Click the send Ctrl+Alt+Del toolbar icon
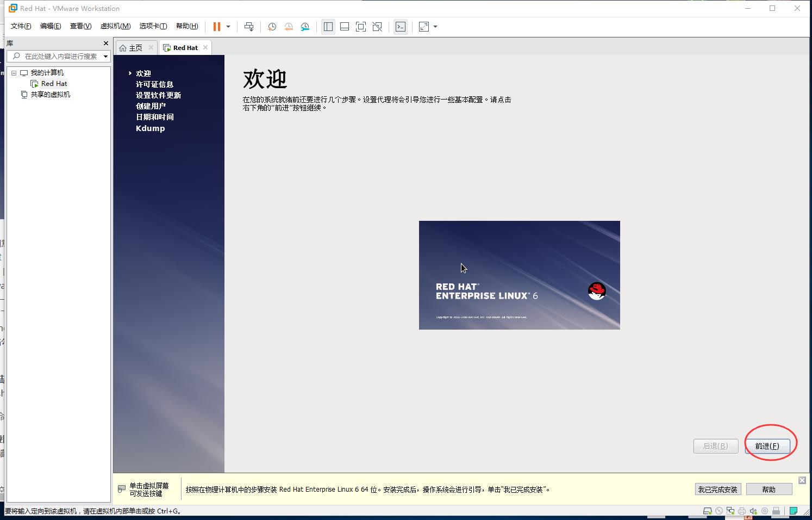 click(x=249, y=27)
